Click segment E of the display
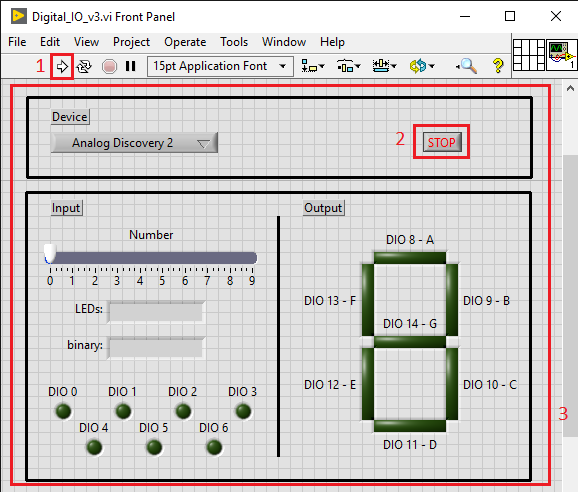Screen dimensions: 578x492 click(x=368, y=384)
